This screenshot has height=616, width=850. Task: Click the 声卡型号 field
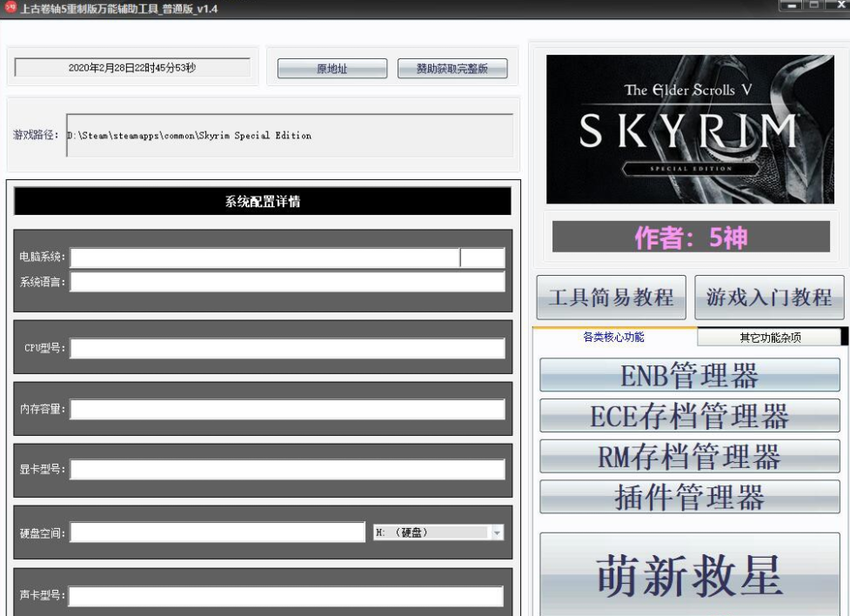click(286, 596)
